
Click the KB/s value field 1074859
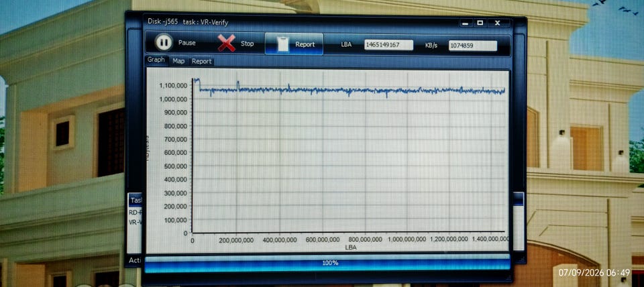[x=473, y=46]
